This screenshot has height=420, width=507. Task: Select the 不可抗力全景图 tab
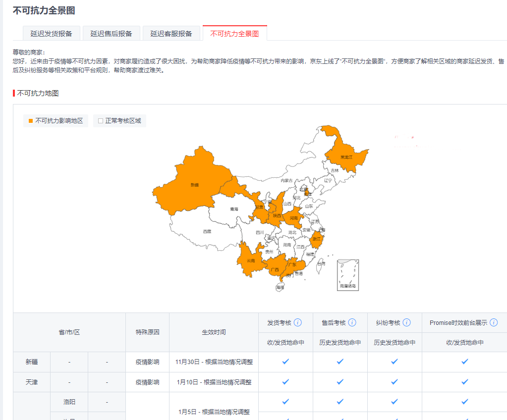click(x=234, y=34)
